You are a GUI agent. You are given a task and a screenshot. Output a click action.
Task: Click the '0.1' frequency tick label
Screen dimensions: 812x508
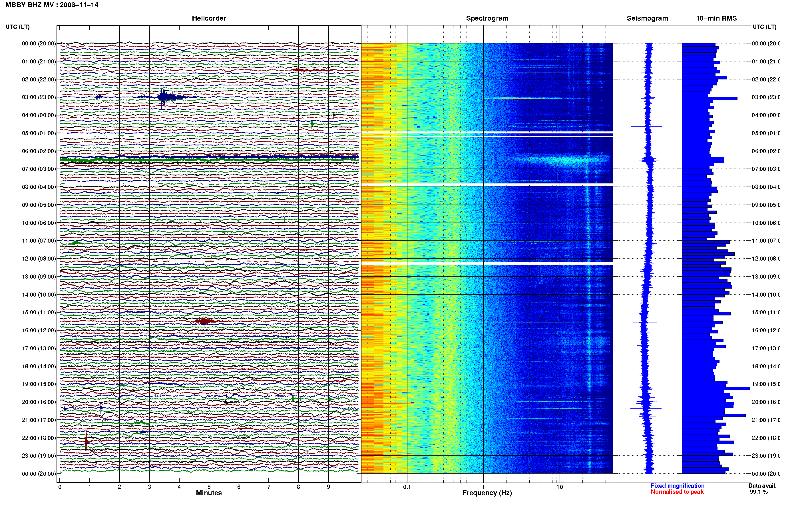point(407,487)
